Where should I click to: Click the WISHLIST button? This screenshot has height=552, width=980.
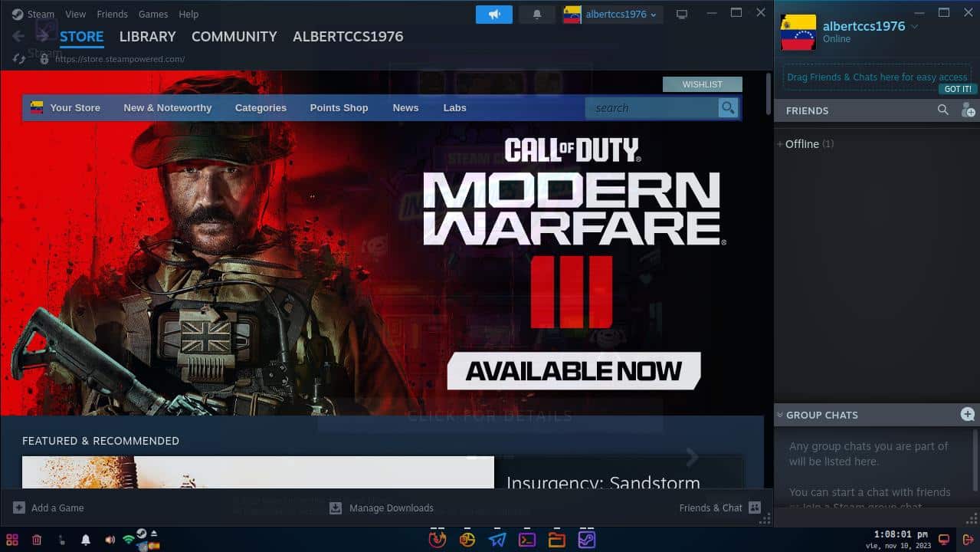coord(703,84)
